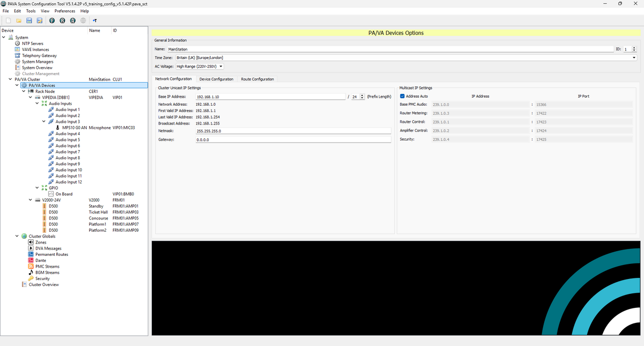Image resolution: width=644 pixels, height=346 pixels.
Task: Click the Name input field
Action: [x=390, y=49]
